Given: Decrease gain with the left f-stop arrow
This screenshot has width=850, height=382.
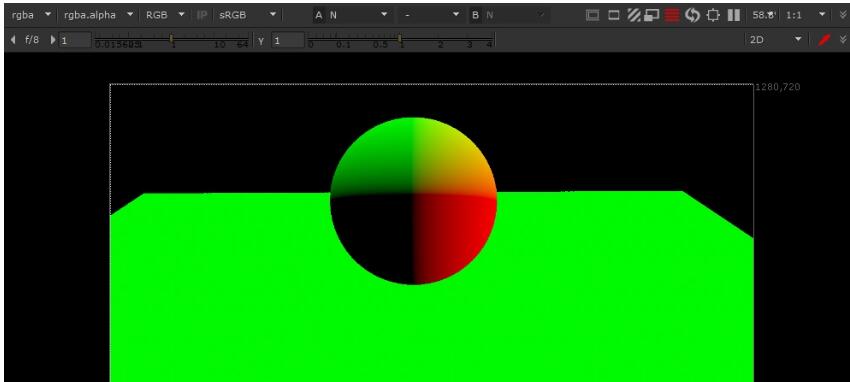Looking at the screenshot, I should click(13, 40).
